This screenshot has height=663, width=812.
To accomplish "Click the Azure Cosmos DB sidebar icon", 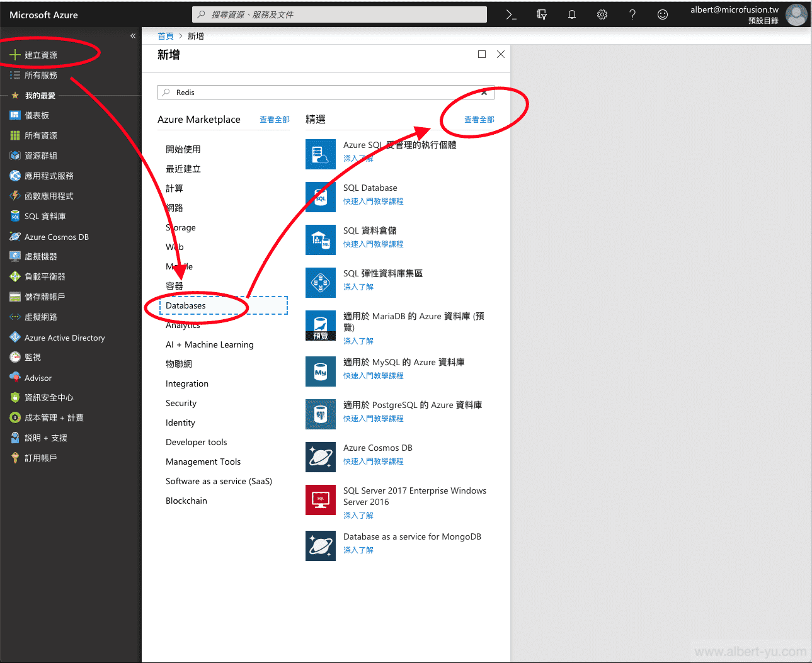I will coord(15,237).
